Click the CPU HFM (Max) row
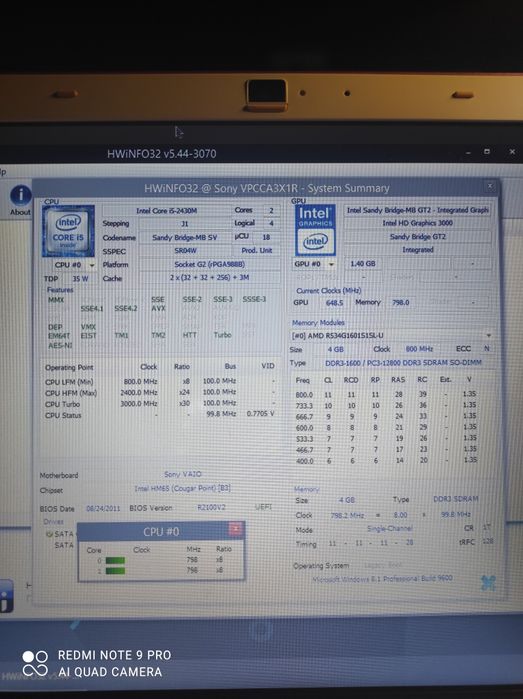The height and width of the screenshot is (699, 523). click(161, 392)
